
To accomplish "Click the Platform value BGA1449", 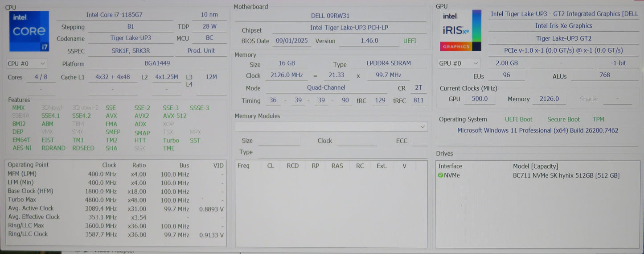I will point(157,63).
